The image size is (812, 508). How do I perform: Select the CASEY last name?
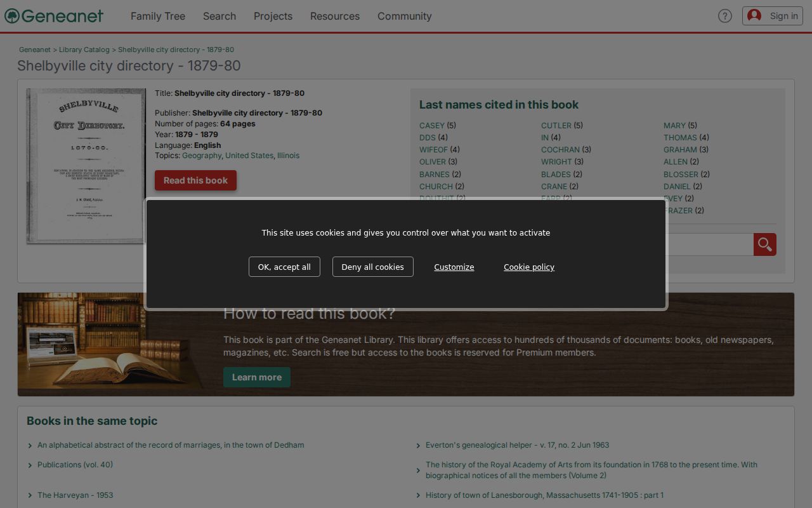click(x=432, y=126)
